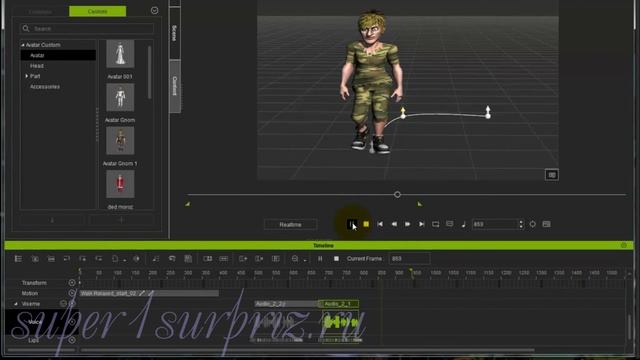Collapse the Avatar Custom tree node
Image resolution: width=640 pixels, height=360 pixels.
[x=23, y=45]
